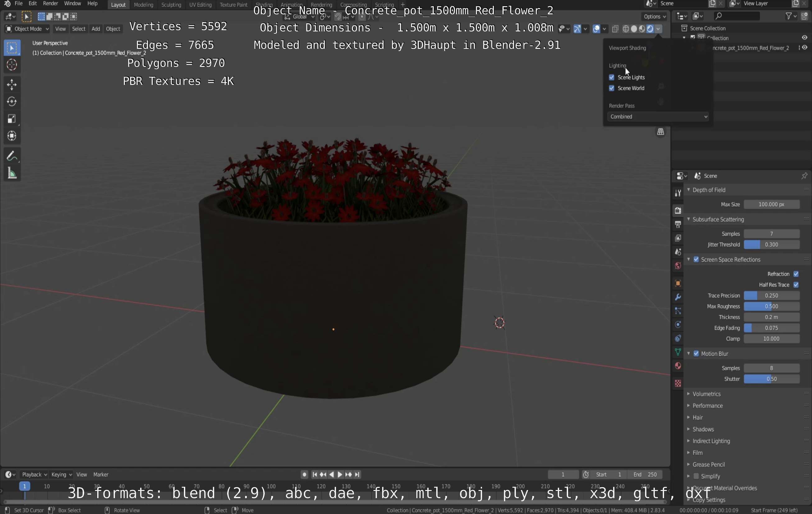Open the Physics properties tab
This screenshot has width=812, height=514.
pyautogui.click(x=678, y=325)
